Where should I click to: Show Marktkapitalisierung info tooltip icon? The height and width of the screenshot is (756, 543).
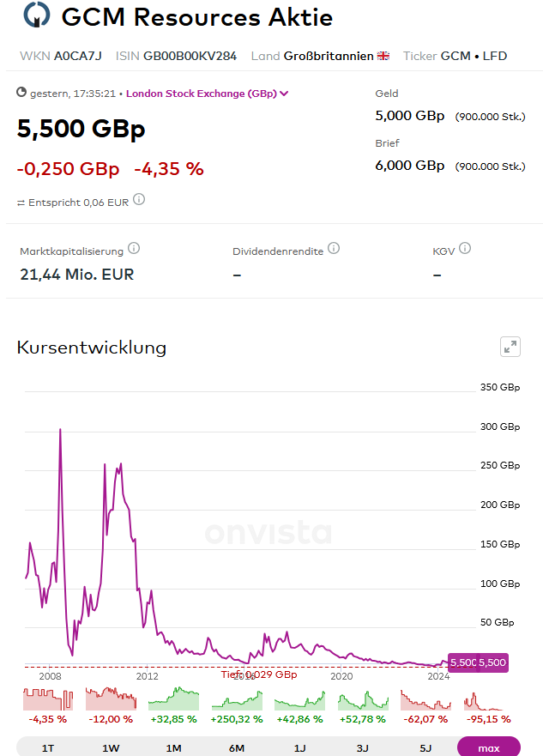(x=134, y=249)
